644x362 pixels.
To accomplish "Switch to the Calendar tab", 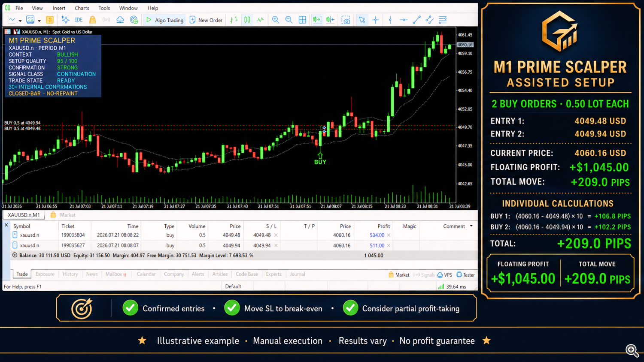I will click(x=146, y=274).
